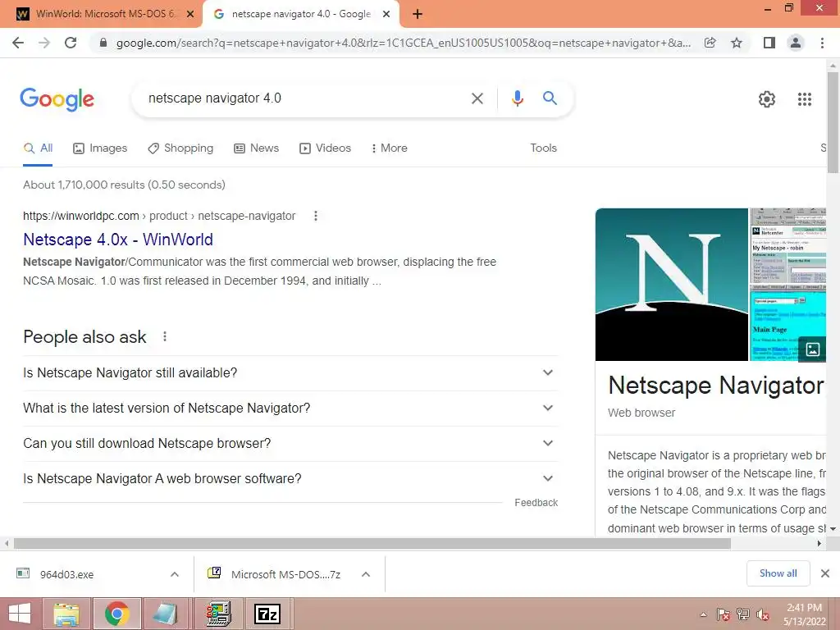Open the 964d03.exe downloaded file

click(67, 574)
